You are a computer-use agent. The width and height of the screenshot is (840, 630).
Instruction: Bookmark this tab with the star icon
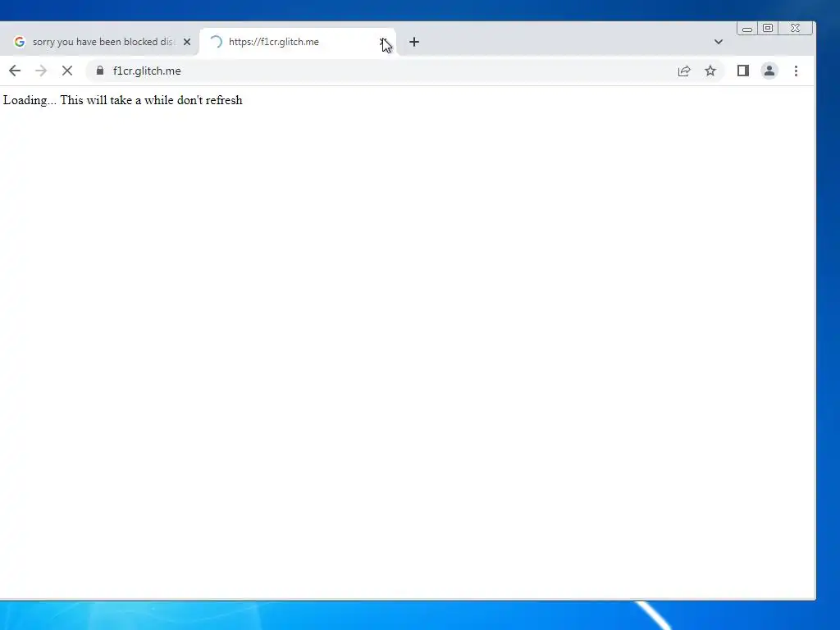[x=710, y=71]
